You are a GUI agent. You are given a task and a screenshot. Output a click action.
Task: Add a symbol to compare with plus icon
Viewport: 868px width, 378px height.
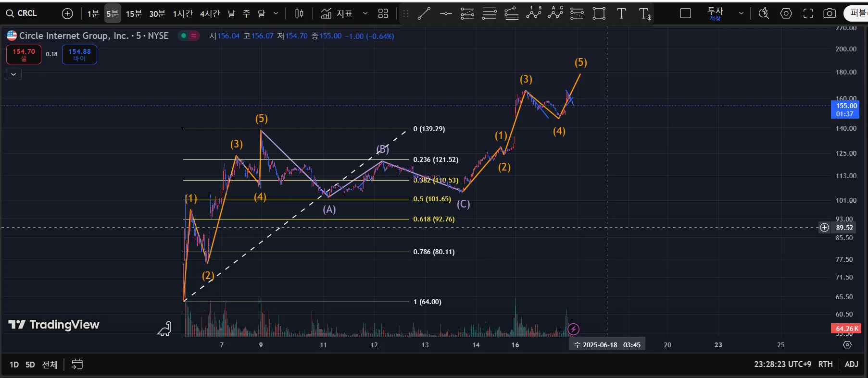pyautogui.click(x=67, y=13)
